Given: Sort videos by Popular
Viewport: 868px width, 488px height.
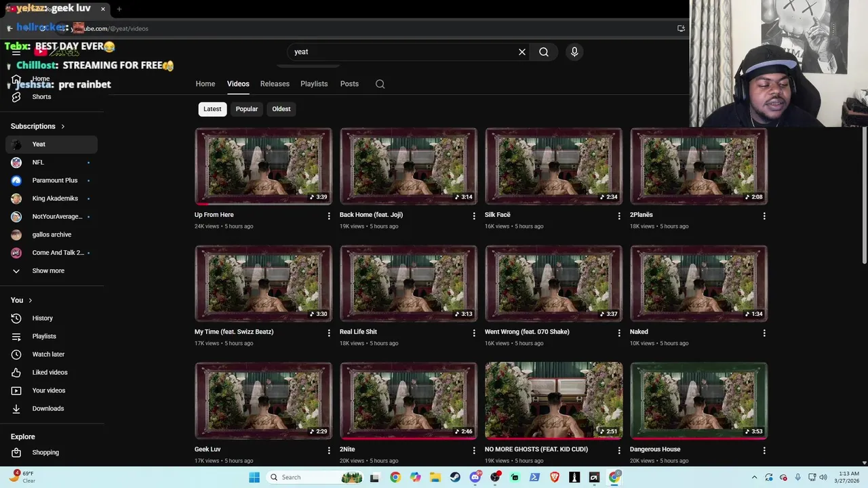Looking at the screenshot, I should (247, 109).
